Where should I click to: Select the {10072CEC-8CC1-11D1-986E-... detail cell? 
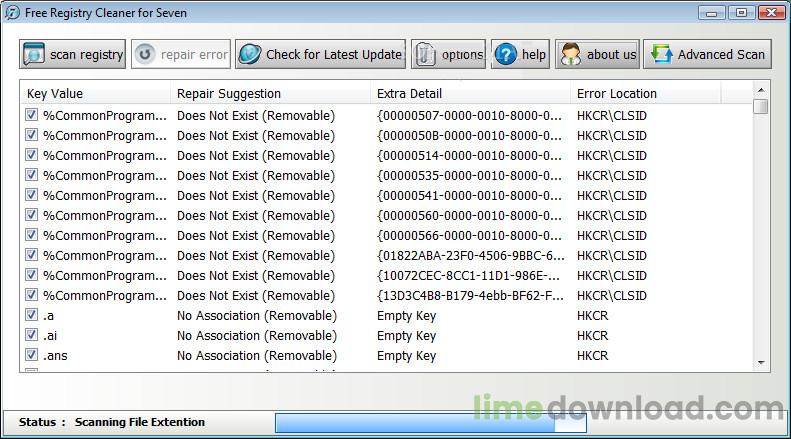(468, 276)
